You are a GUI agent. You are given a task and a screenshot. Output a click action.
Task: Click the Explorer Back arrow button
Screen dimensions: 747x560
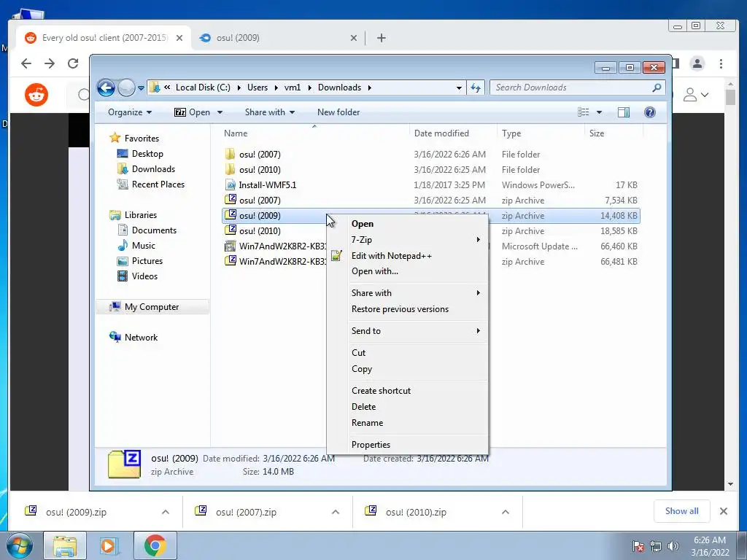point(106,87)
